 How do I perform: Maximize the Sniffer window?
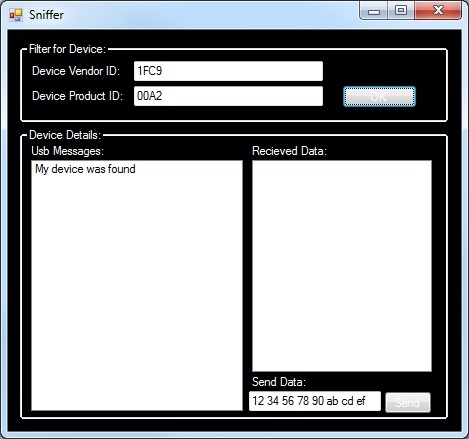coord(401,11)
